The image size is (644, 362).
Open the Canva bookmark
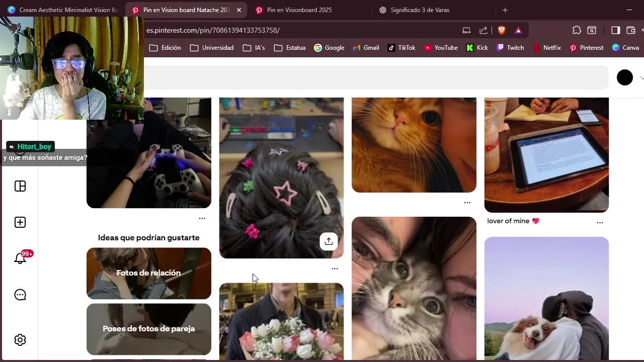pyautogui.click(x=625, y=48)
